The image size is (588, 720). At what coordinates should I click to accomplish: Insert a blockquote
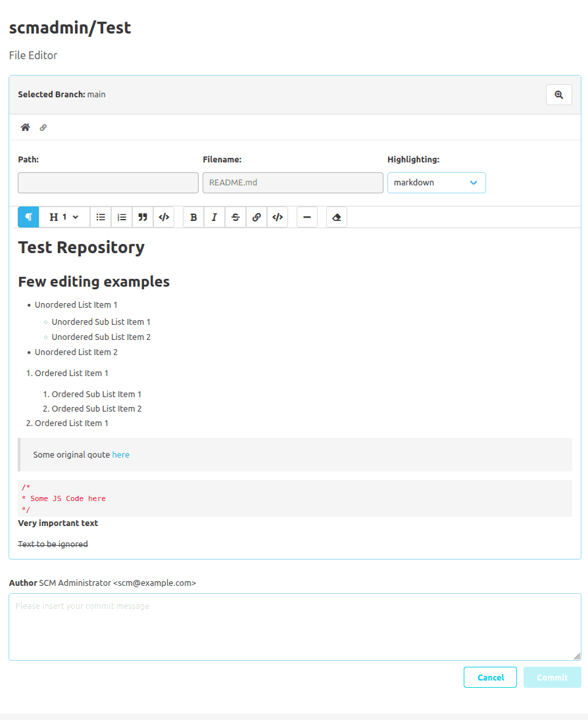coord(143,217)
